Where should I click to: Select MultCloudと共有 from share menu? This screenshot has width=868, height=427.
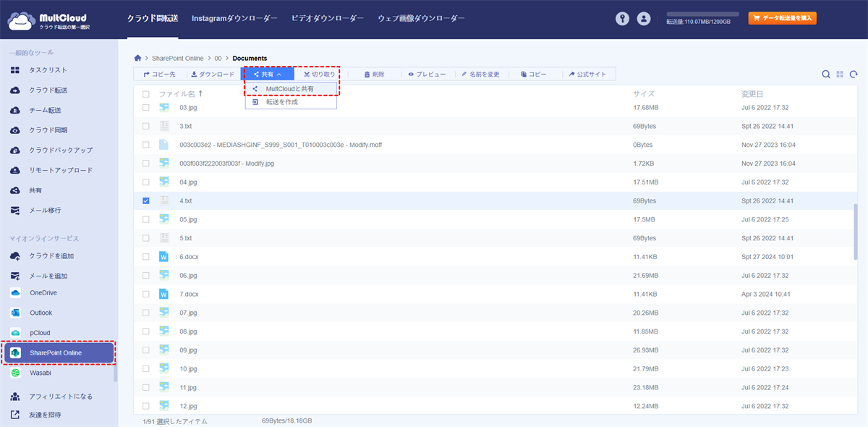click(x=289, y=88)
